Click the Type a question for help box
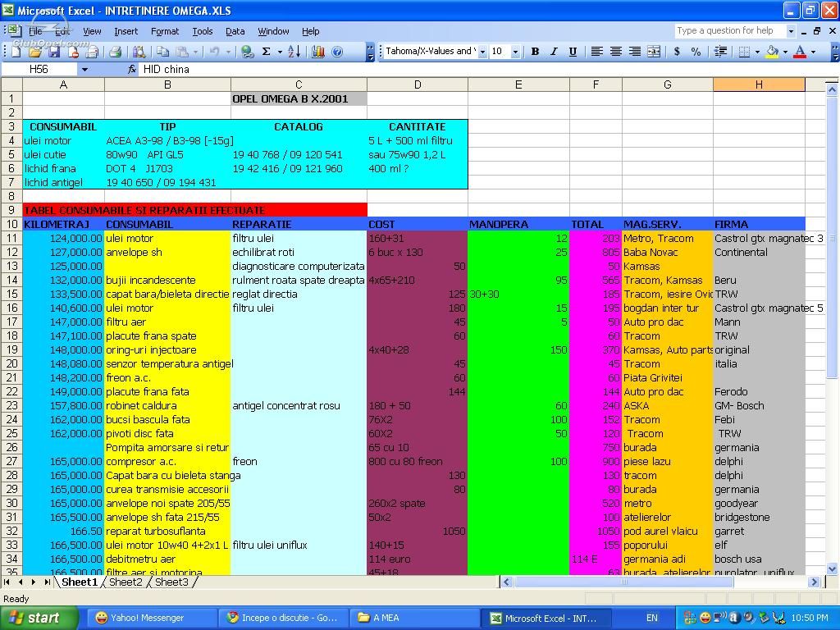This screenshot has height=630, width=840. (x=730, y=30)
